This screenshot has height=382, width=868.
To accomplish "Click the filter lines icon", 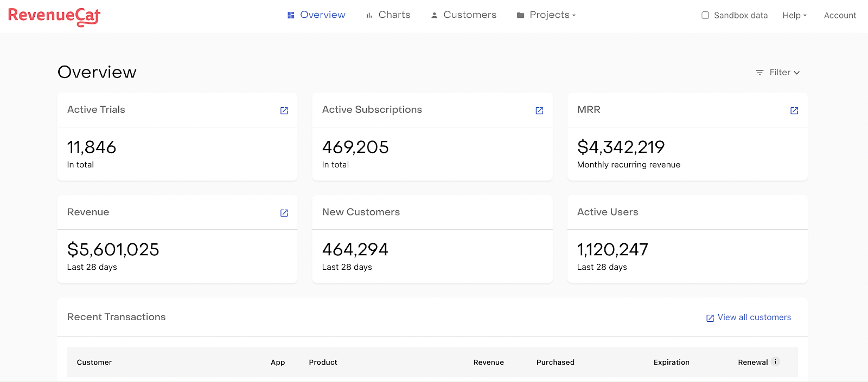I will (x=759, y=73).
